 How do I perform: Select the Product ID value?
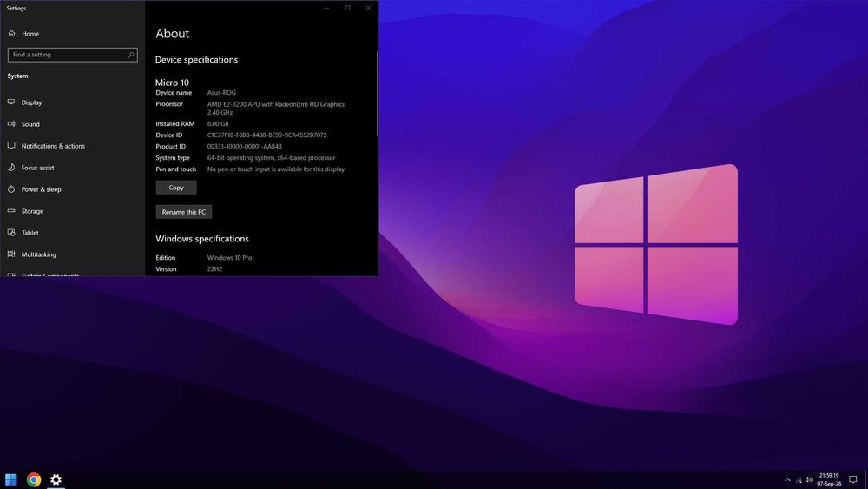coord(244,147)
